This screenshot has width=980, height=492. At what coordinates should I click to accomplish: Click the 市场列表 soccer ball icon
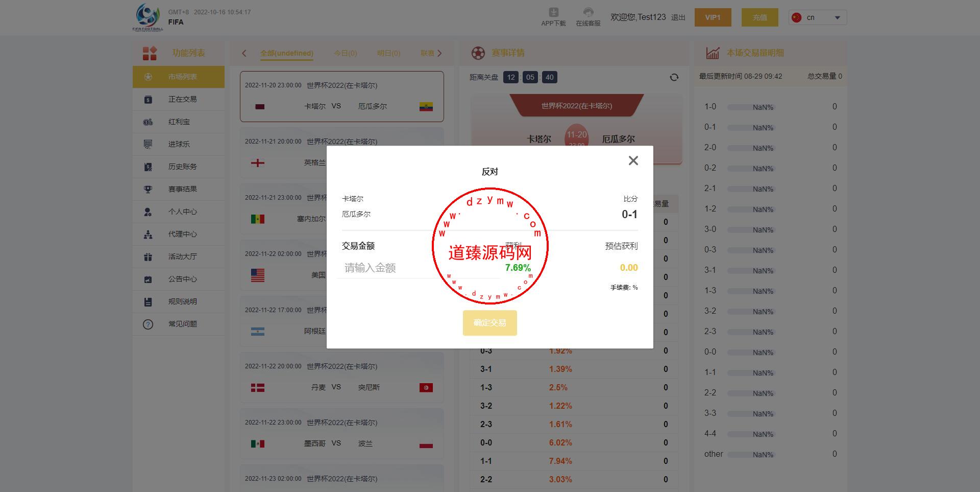click(x=148, y=77)
